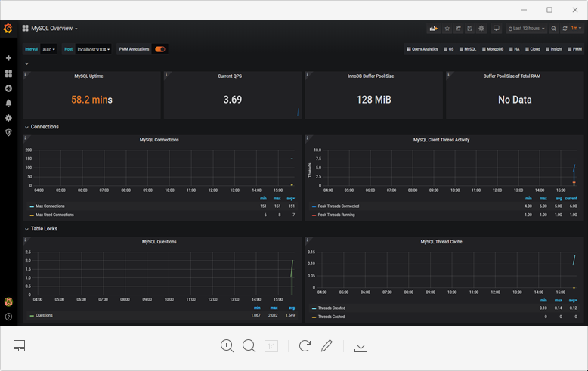
Task: Open the user avatar in sidebar
Action: tap(8, 301)
